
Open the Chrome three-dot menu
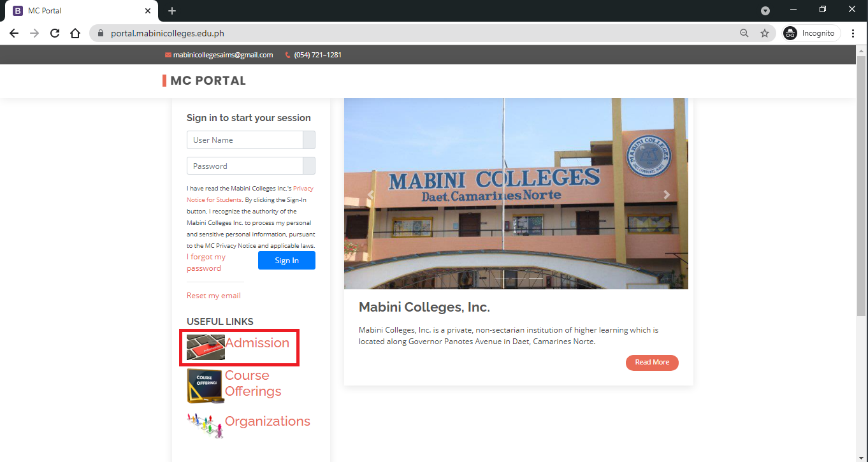click(853, 34)
